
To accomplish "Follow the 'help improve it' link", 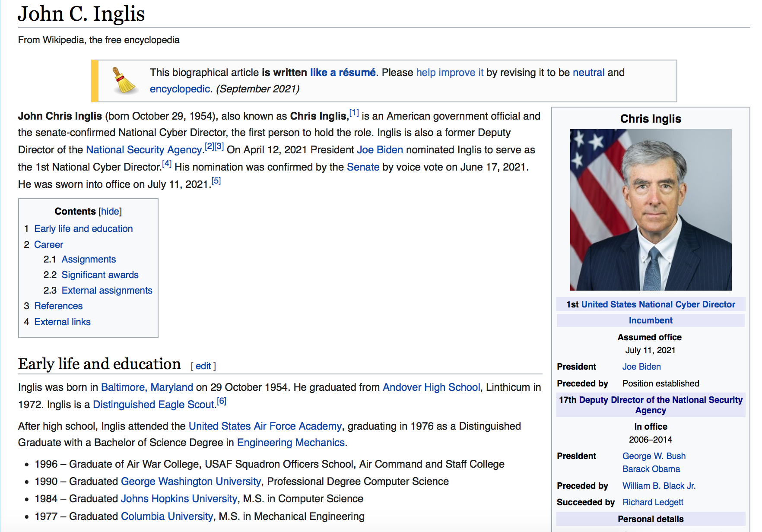I will click(x=450, y=73).
